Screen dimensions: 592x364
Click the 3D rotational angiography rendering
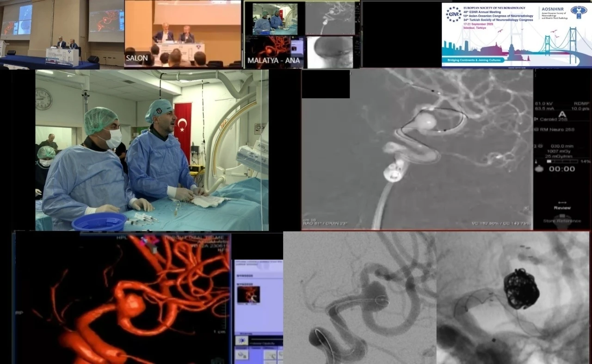(x=123, y=298)
